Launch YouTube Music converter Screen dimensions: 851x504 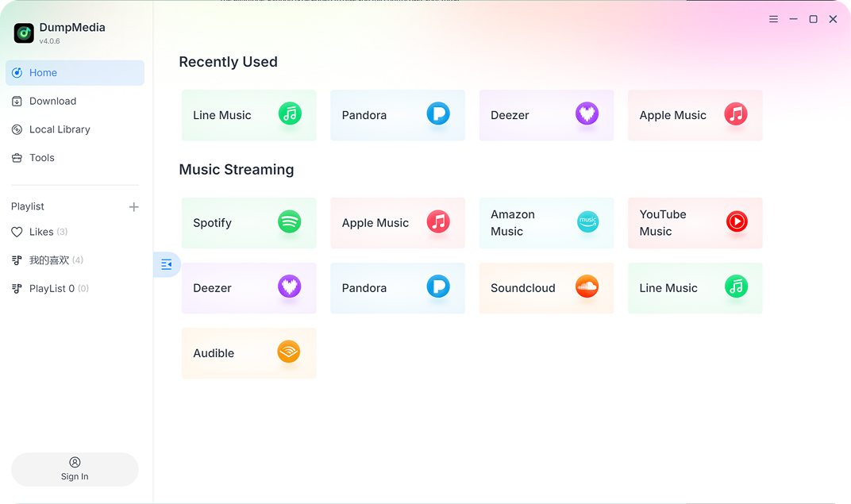point(695,223)
